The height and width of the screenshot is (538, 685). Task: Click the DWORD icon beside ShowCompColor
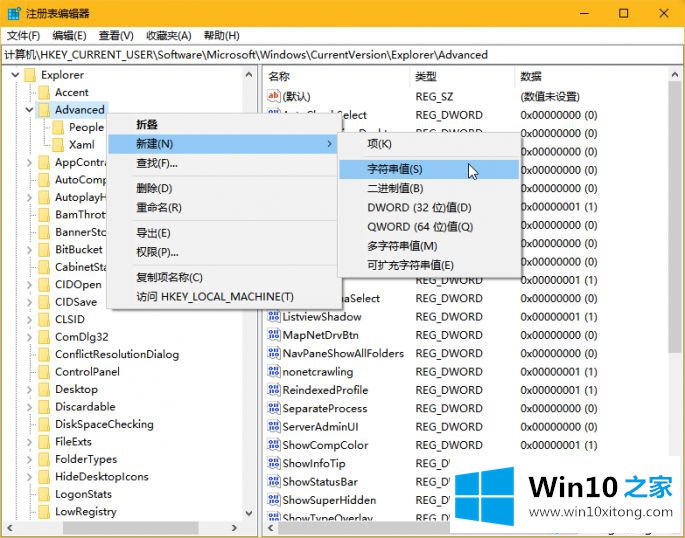click(x=273, y=445)
